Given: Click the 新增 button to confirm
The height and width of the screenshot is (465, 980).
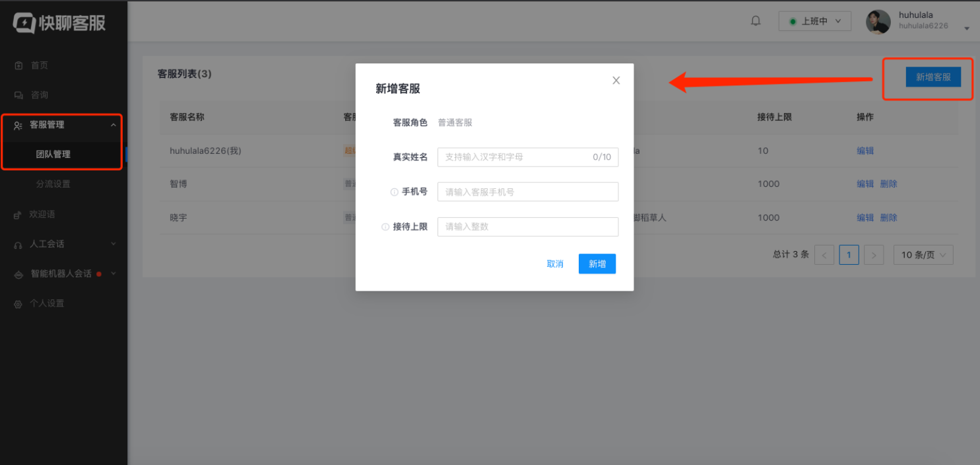Looking at the screenshot, I should pyautogui.click(x=596, y=263).
